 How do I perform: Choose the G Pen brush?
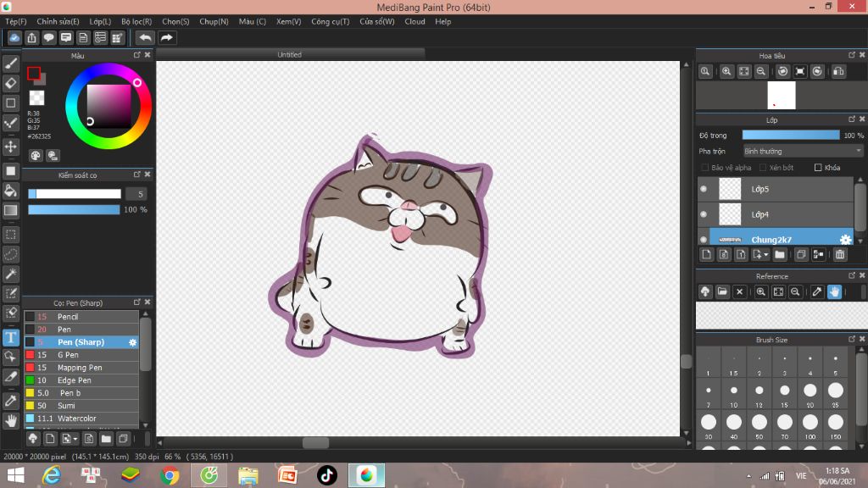point(81,355)
